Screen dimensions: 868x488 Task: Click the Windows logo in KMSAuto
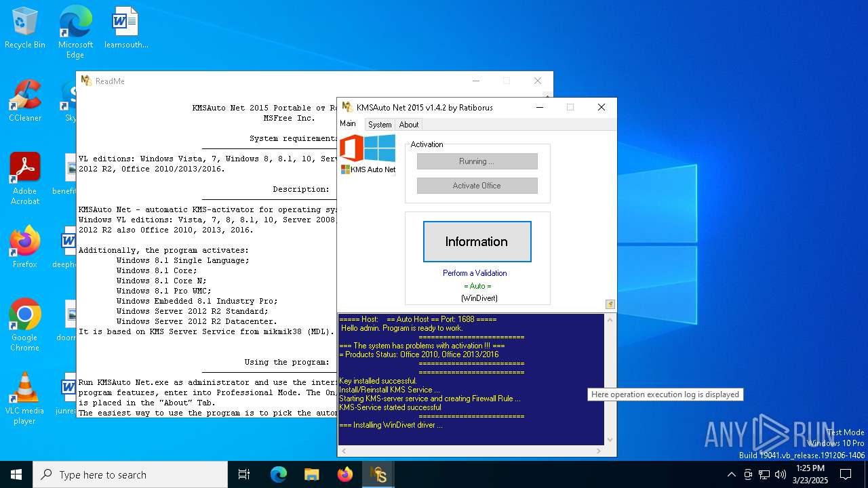coord(380,148)
